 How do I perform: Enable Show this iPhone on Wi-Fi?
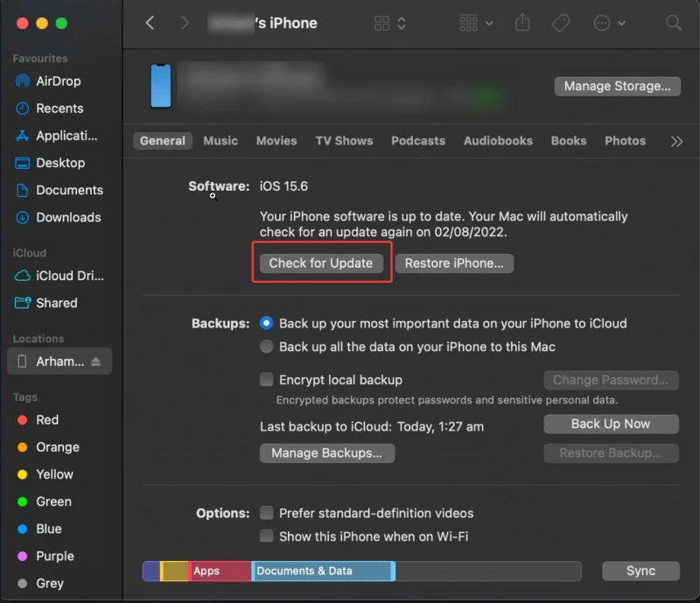[267, 536]
